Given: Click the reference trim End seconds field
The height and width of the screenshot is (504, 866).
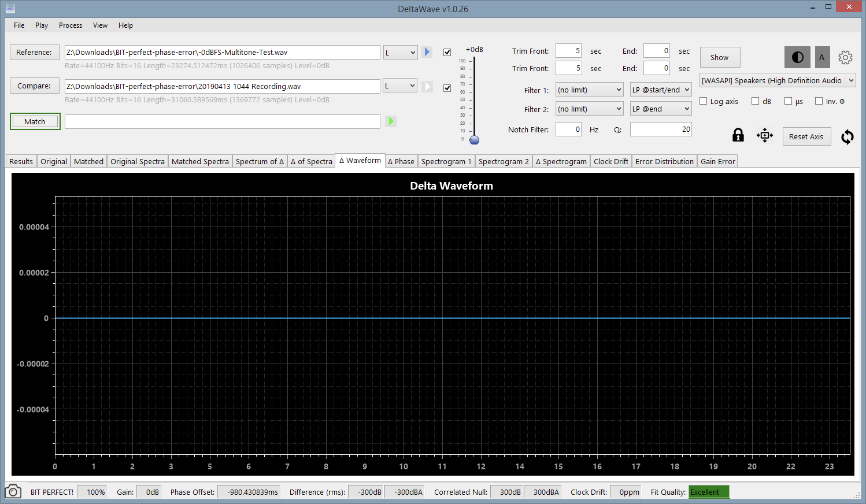Looking at the screenshot, I should tap(657, 51).
